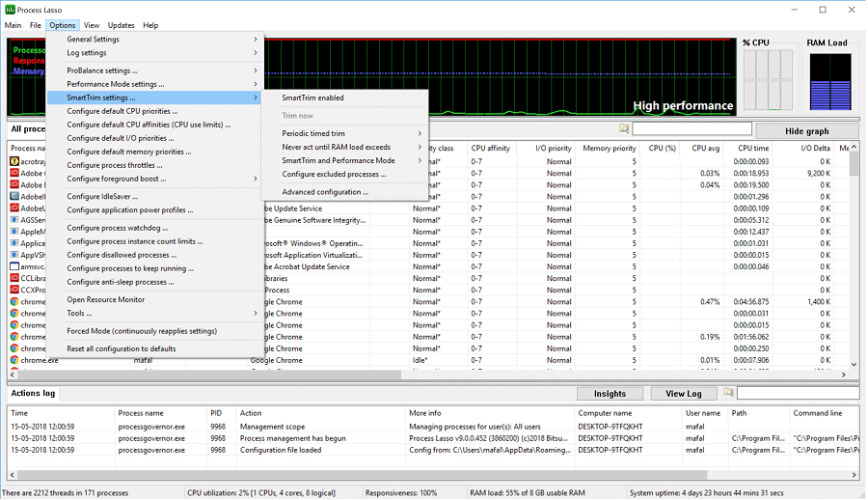
Task: Click the process list vertical scrollbar thumb
Action: [854, 163]
